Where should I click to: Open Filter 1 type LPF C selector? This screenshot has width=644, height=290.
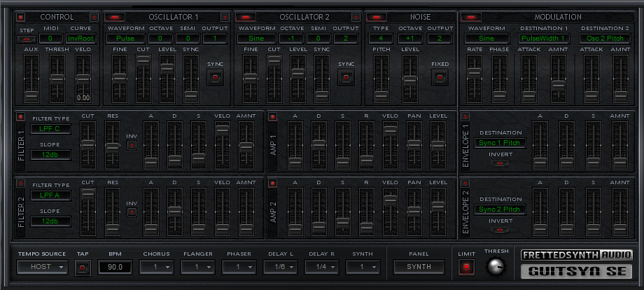pos(51,129)
